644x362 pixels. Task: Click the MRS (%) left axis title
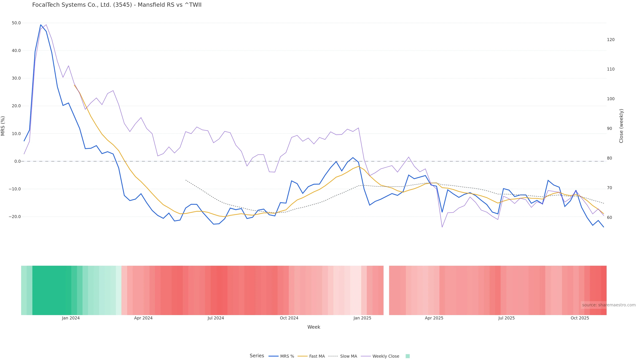(3, 126)
